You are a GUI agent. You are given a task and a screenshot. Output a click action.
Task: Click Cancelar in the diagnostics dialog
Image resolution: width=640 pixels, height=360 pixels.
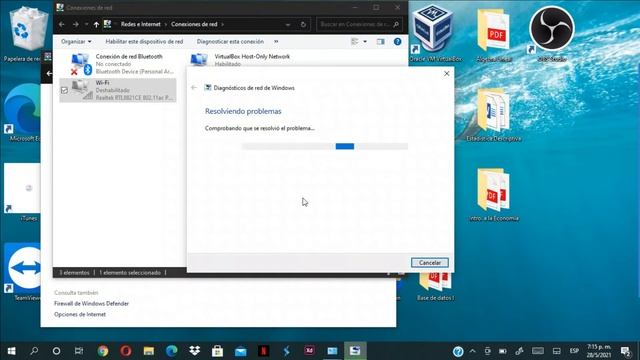pos(429,263)
